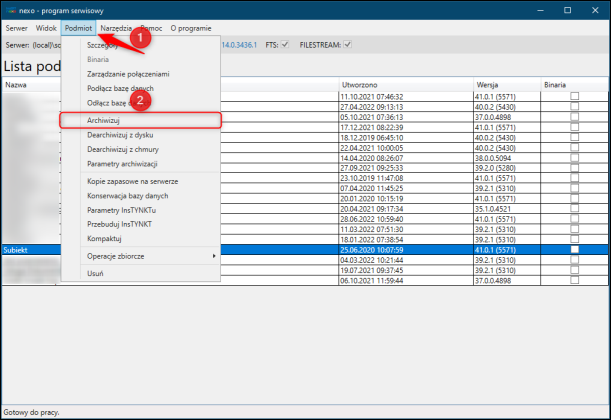The image size is (611, 420).
Task: Toggle the FILESTREAM checkbox
Action: 348,44
